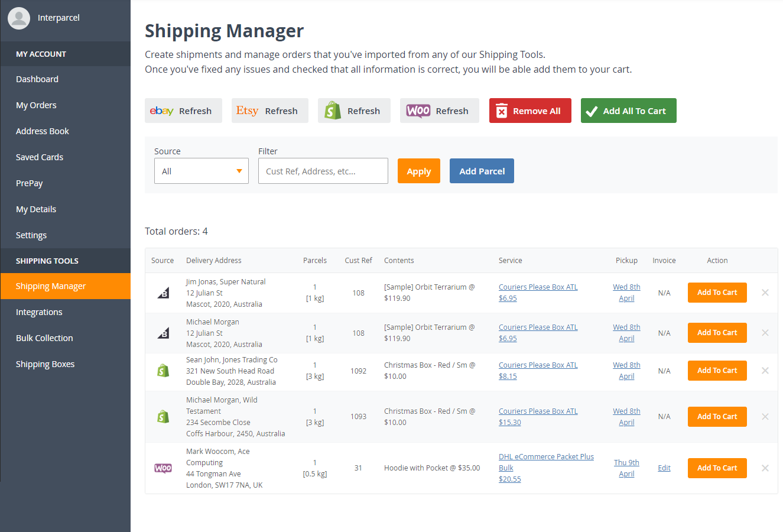Refresh WooCommerce orders
Image resolution: width=783 pixels, height=532 pixels.
[x=439, y=111]
